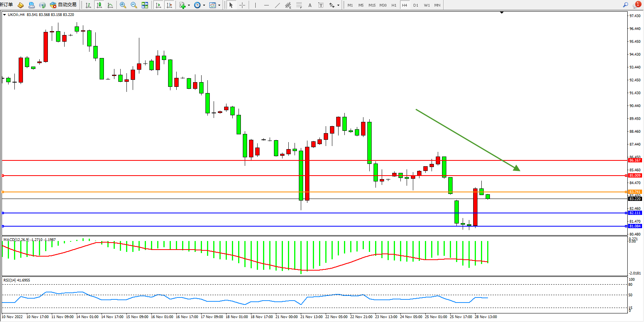Click the orange 83.741 price level label
644x322 pixels.
point(635,192)
